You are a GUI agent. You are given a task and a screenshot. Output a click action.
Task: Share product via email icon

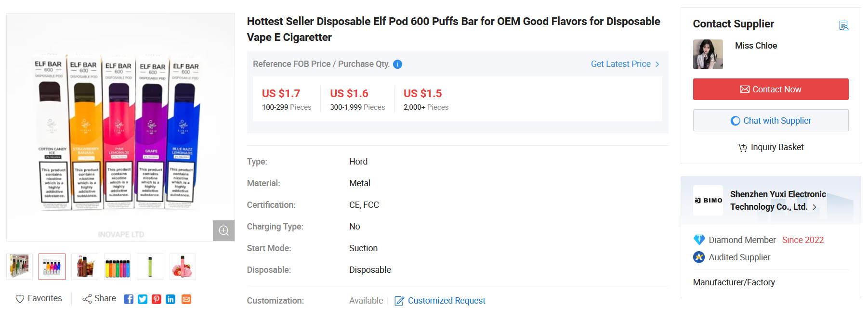pos(186,299)
